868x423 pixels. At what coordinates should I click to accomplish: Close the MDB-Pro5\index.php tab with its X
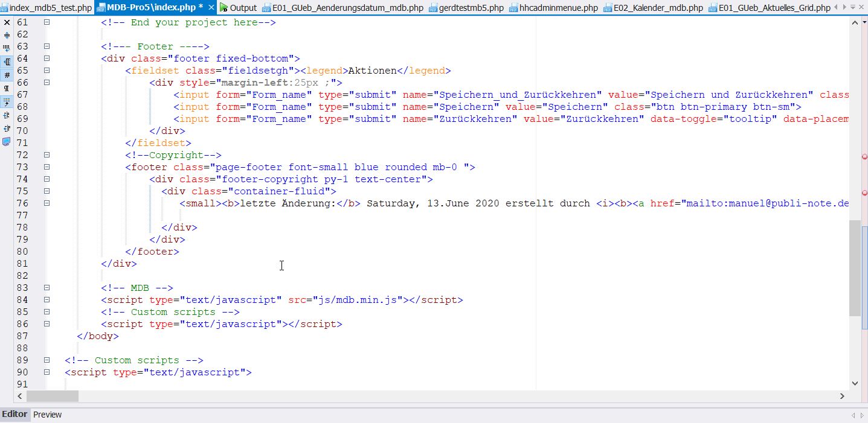[x=211, y=8]
